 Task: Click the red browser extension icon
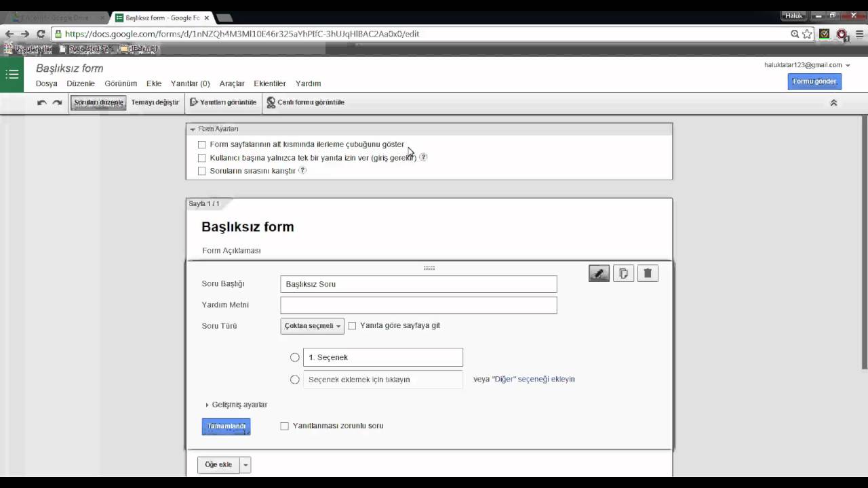(x=842, y=33)
